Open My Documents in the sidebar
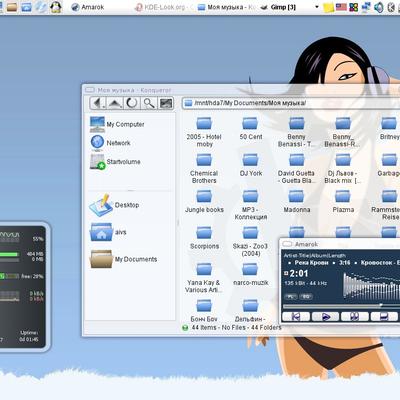Screen dimensions: 400x400 (123, 259)
